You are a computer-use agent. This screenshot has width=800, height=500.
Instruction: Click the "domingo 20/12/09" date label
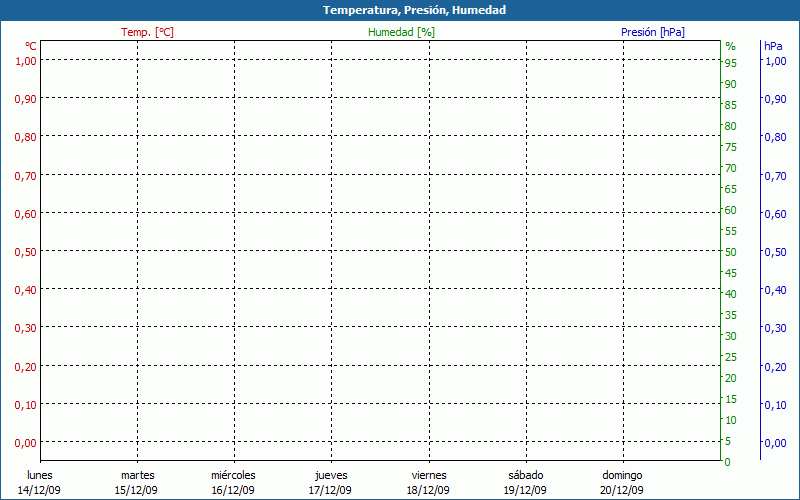622,482
